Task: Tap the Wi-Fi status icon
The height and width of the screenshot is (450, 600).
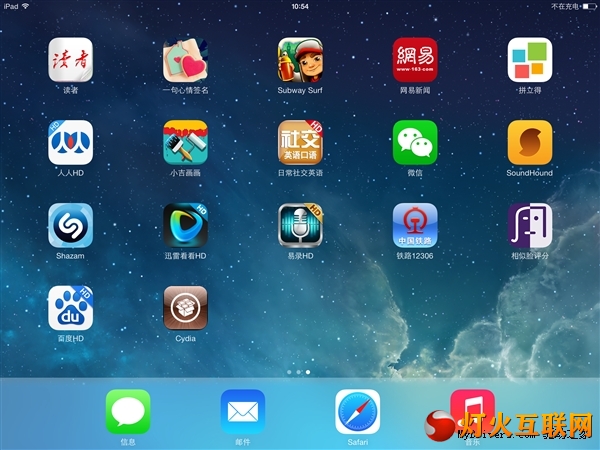Action: 26,6
